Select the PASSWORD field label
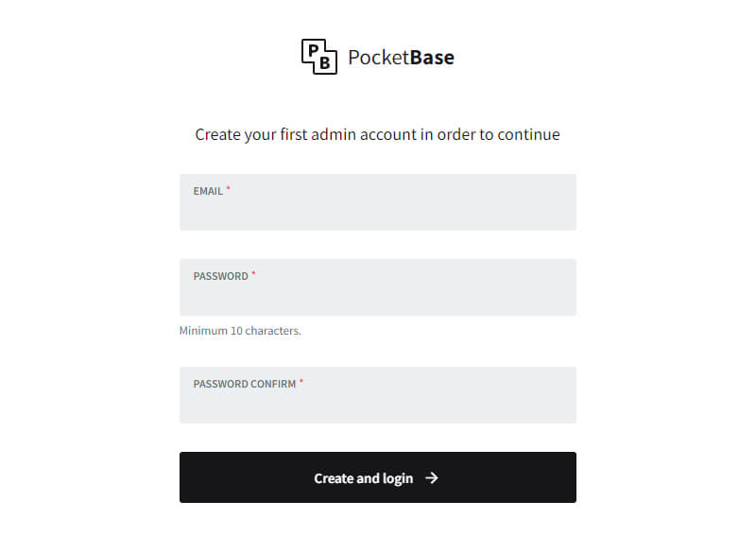The image size is (756, 553). (x=221, y=276)
